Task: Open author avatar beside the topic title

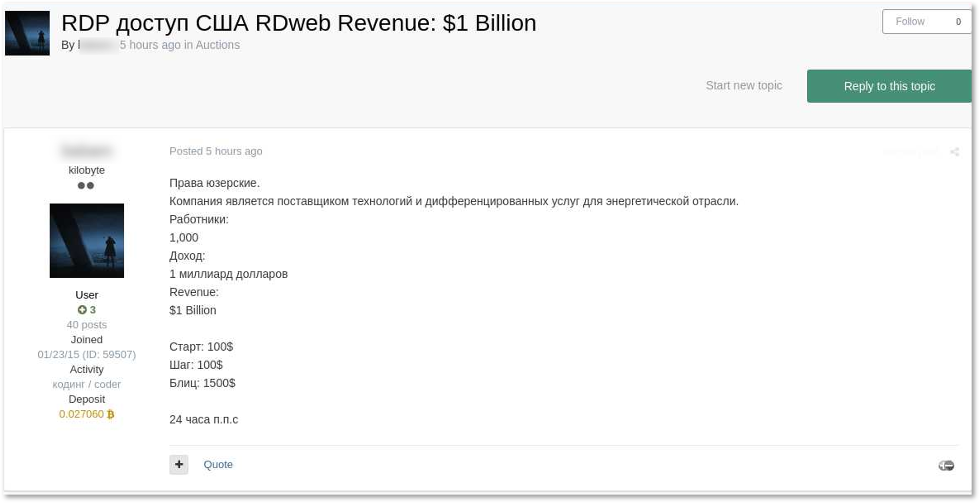Action: pyautogui.click(x=27, y=33)
